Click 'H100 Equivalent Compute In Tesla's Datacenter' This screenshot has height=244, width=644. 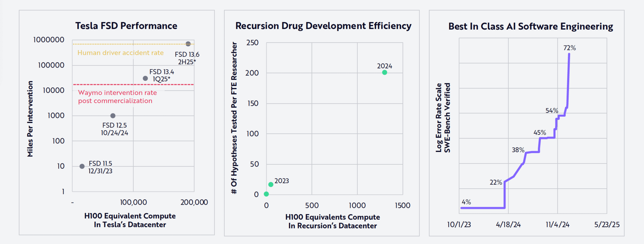tap(130, 220)
